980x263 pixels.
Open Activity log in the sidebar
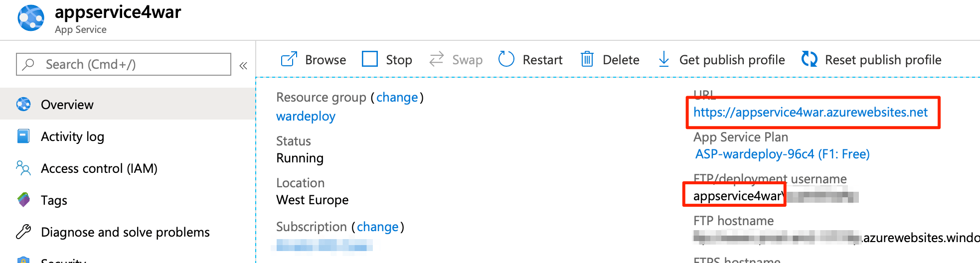tap(72, 136)
